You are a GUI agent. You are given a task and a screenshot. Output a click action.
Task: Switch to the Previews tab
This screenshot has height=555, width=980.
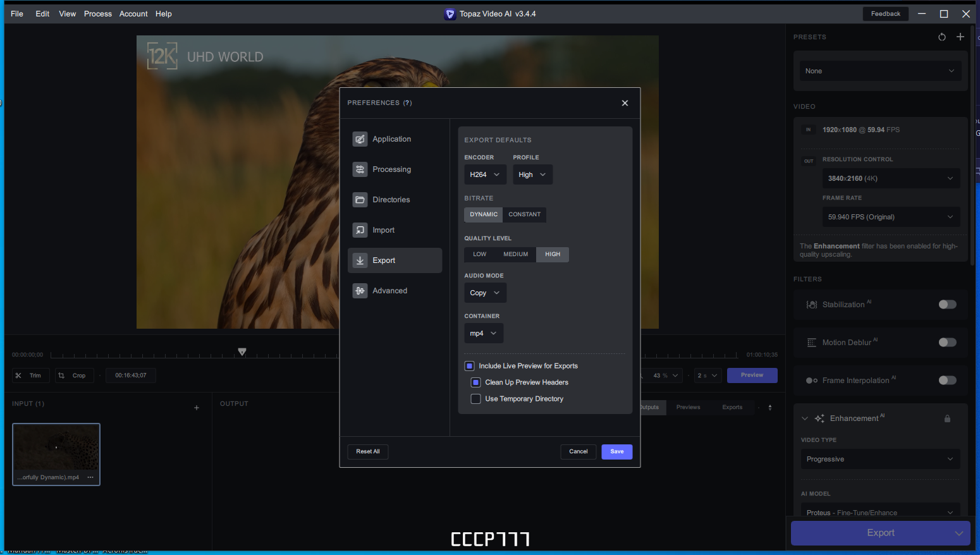click(x=688, y=408)
